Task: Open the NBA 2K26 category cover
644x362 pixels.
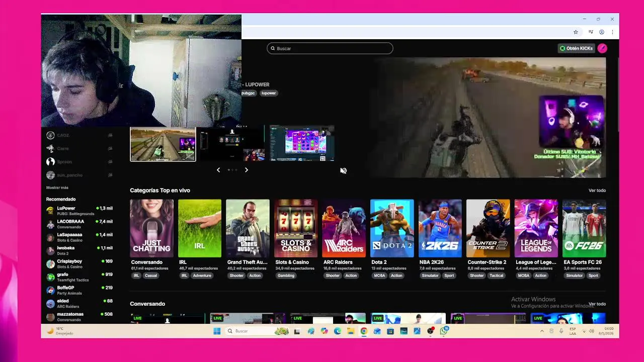Action: coord(440,228)
